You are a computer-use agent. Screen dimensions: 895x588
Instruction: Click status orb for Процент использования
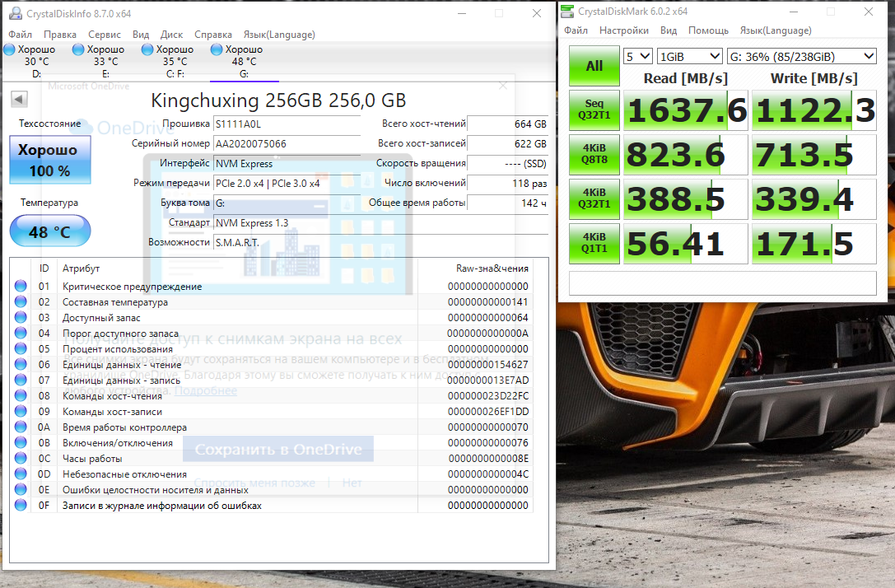pos(21,348)
